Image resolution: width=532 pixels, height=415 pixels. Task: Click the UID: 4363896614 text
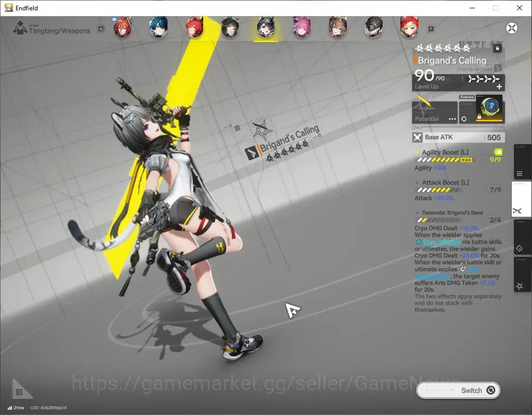click(49, 408)
